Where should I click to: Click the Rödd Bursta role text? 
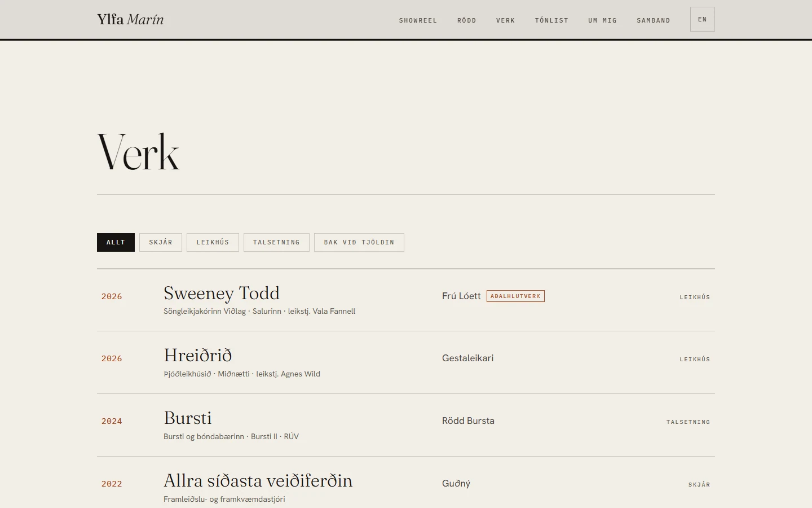468,421
